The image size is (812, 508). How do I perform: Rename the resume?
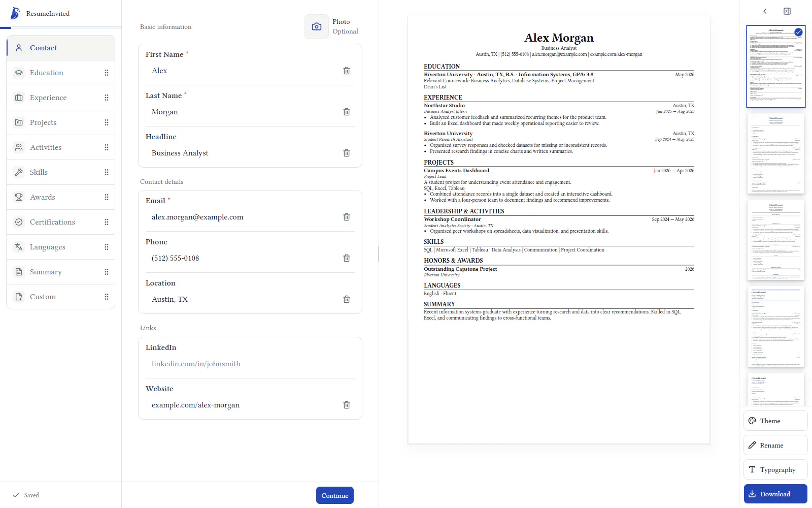tap(775, 445)
